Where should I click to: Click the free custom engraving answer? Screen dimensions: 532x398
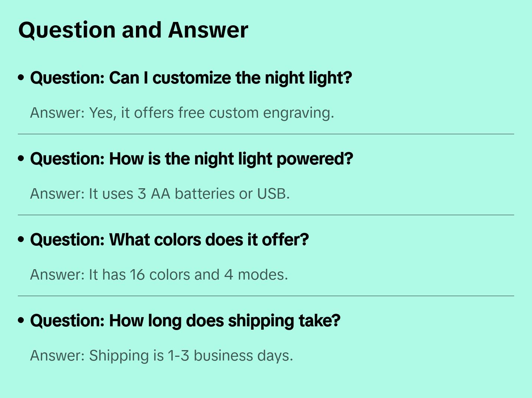pyautogui.click(x=182, y=113)
